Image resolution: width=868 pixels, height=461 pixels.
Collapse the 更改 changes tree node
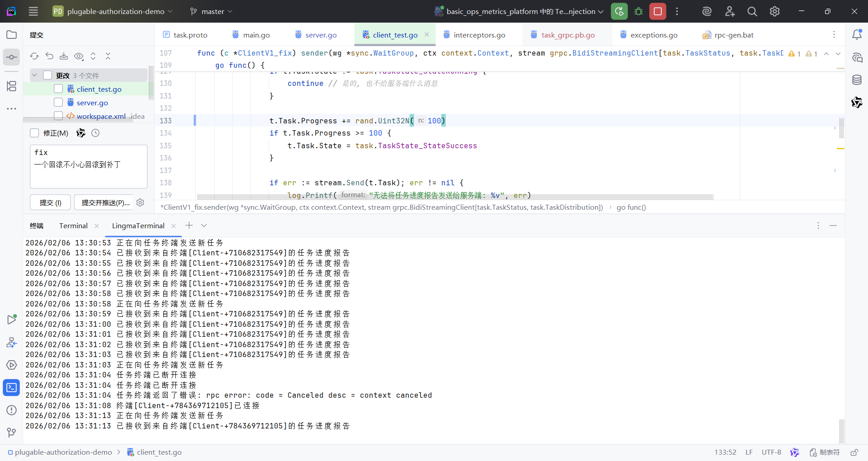click(34, 75)
